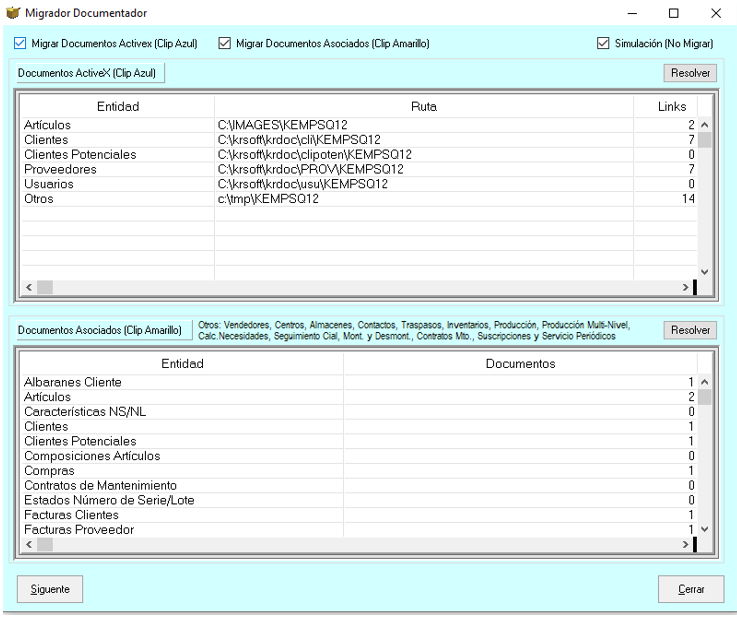Select path C:\krsoft\krdoc\cli\KEMPSQ12
The width and height of the screenshot is (737, 617).
(x=299, y=140)
